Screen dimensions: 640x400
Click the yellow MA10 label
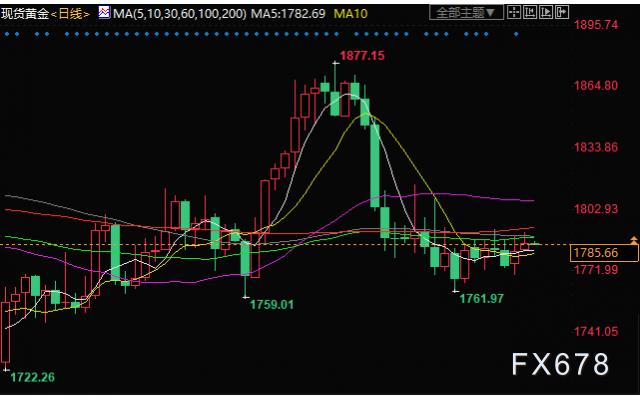pos(351,14)
